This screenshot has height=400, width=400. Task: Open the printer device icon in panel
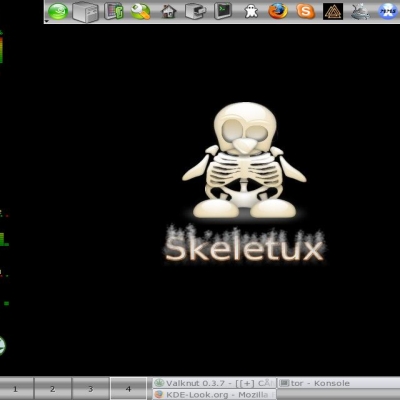click(195, 12)
